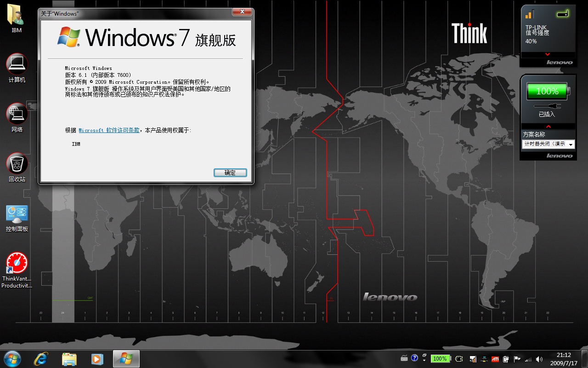Click the keyboard tray icon
Image resolution: width=588 pixels, height=368 pixels.
tap(404, 358)
